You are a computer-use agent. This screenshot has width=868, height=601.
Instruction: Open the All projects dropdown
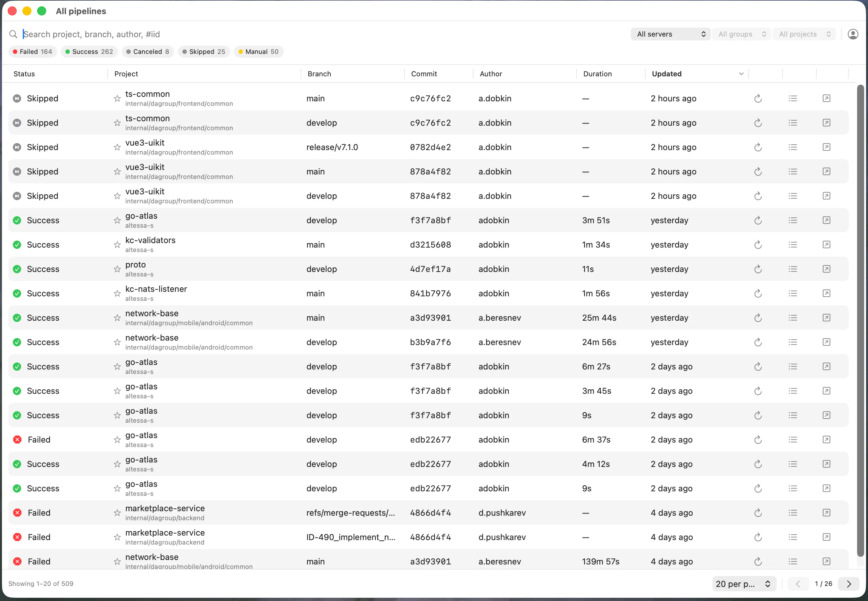click(x=804, y=34)
